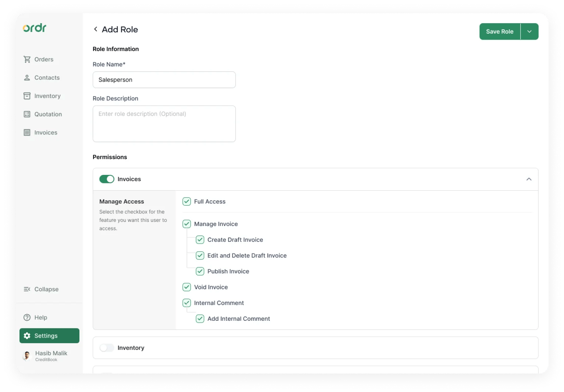This screenshot has height=392, width=564.
Task: Collapse the Invoices permissions section chevron
Action: tap(529, 179)
